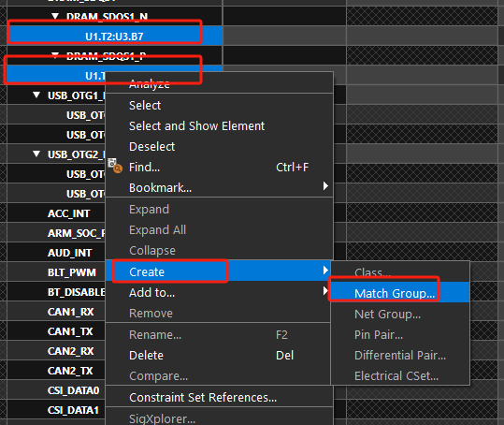
Task: Select the ACC_INT net row
Action: tap(56, 213)
